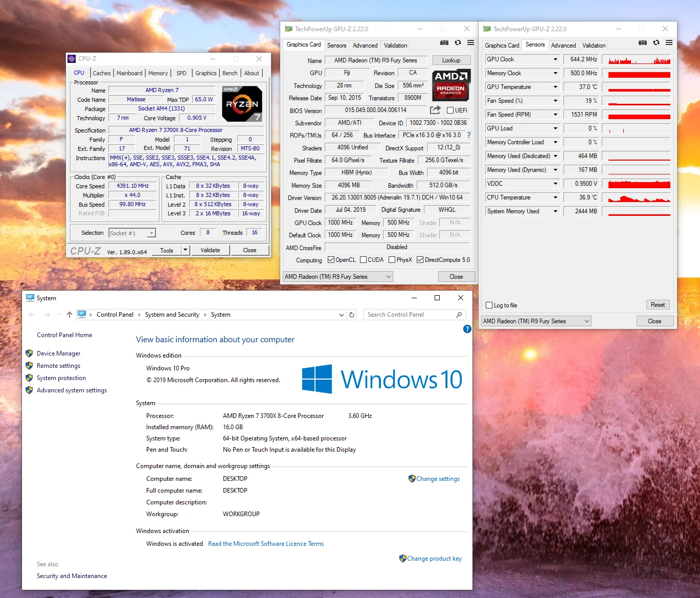
Task: Open the hamburger menu in GPU-Z Graphics Card window
Action: point(470,43)
